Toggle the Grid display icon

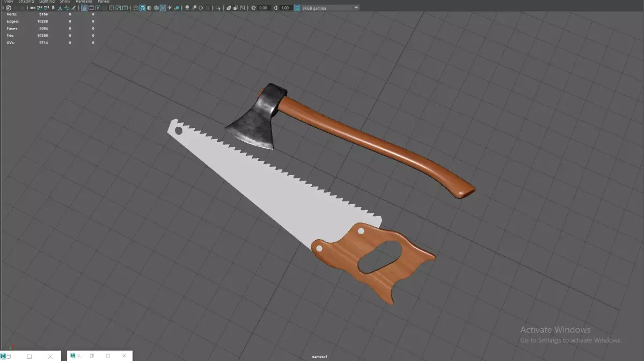pos(84,8)
